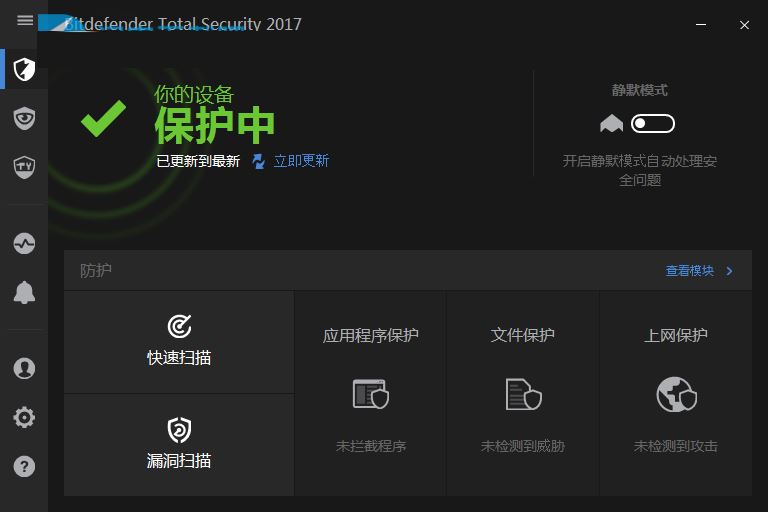The image size is (768, 512).
Task: Select the Protection shield sidebar icon
Action: click(24, 69)
